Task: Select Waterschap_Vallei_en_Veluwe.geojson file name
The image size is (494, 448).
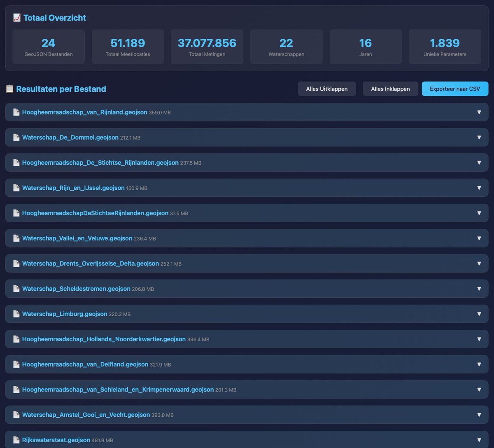Action: point(77,238)
